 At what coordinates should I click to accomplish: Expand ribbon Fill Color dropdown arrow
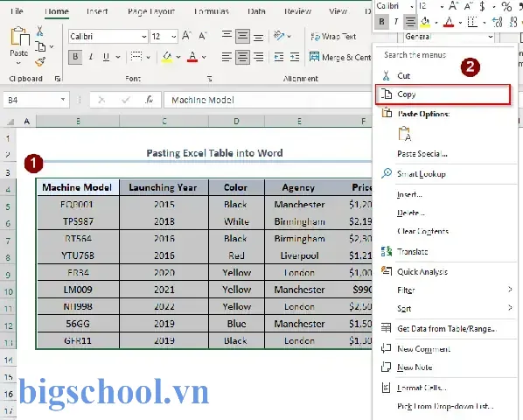[178, 57]
